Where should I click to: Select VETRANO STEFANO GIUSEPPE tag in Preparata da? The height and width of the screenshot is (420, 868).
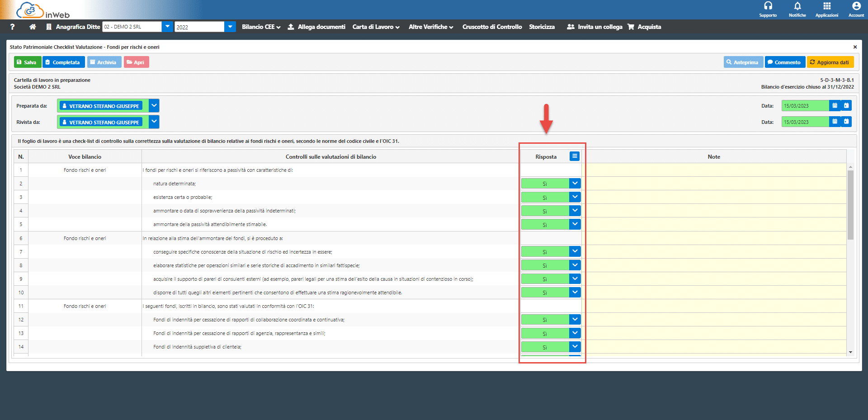tap(101, 106)
